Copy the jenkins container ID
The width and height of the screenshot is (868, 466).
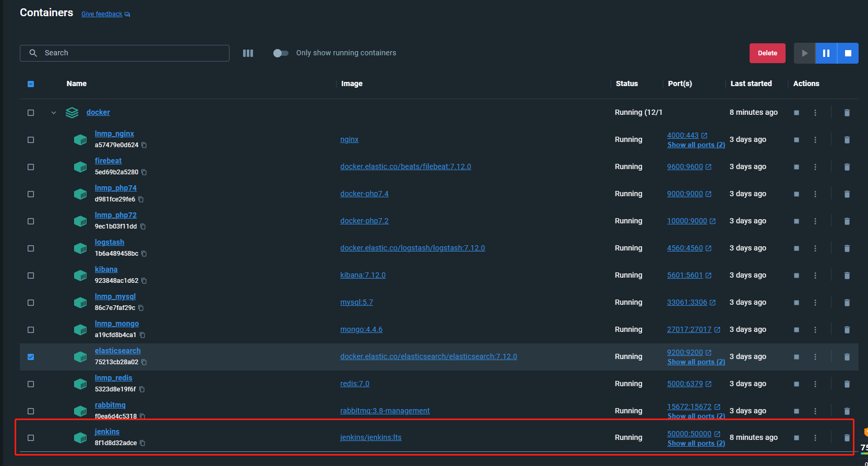142,443
